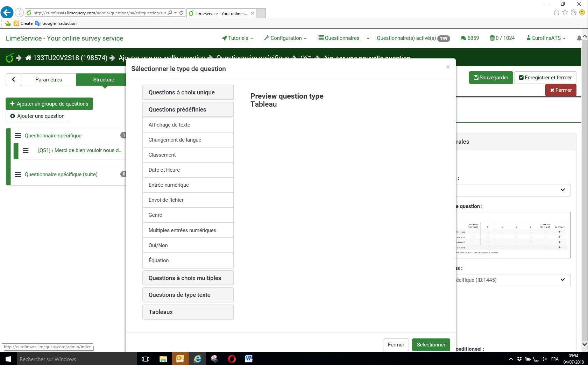Expand the Tableaux question category
The image size is (588, 365).
188,312
